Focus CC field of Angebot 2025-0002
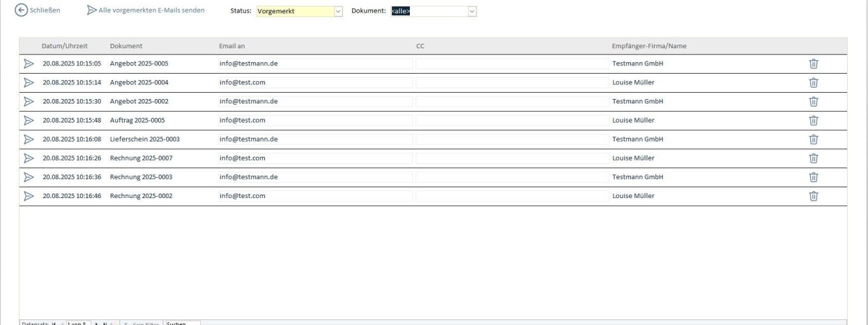868x325 pixels. pos(512,102)
